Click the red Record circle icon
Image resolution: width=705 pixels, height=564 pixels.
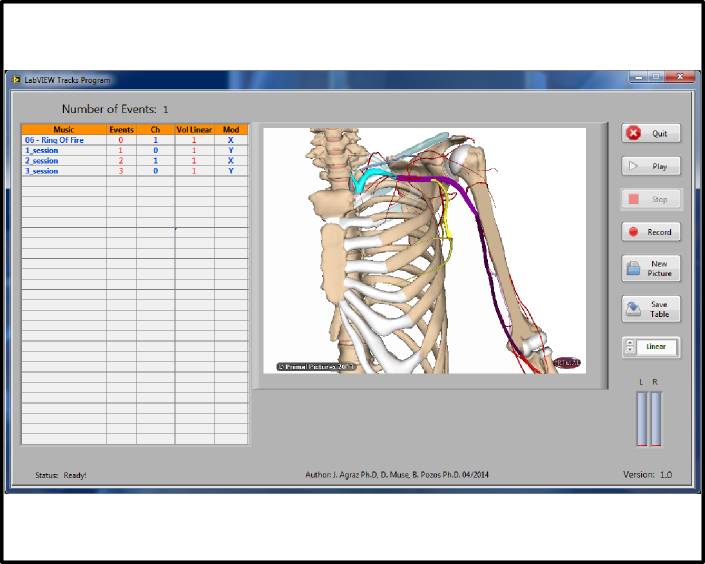pyautogui.click(x=633, y=232)
